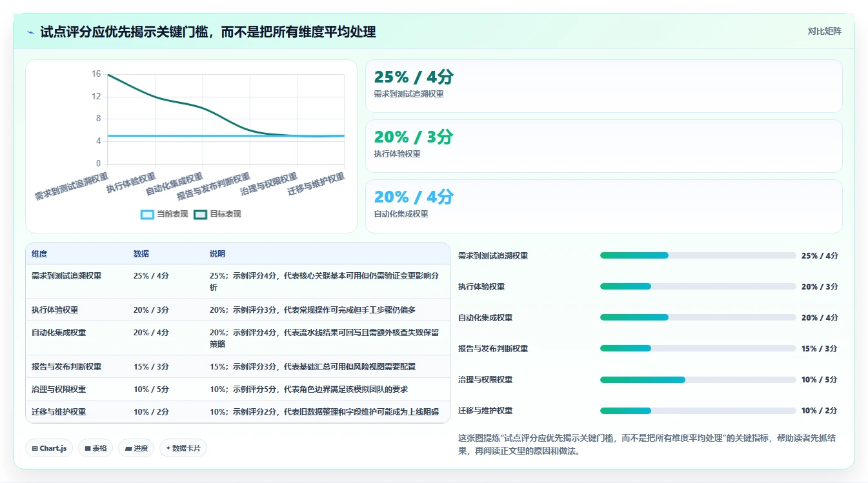Click the 数据 table column header

coord(141,254)
